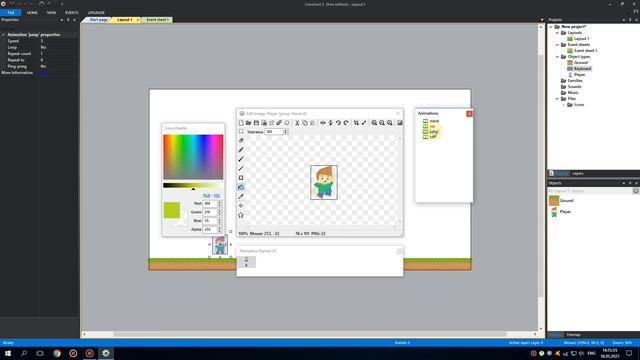Click the brightness gradient slider
Image resolution: width=640 pixels, height=360 pixels.
click(x=193, y=185)
